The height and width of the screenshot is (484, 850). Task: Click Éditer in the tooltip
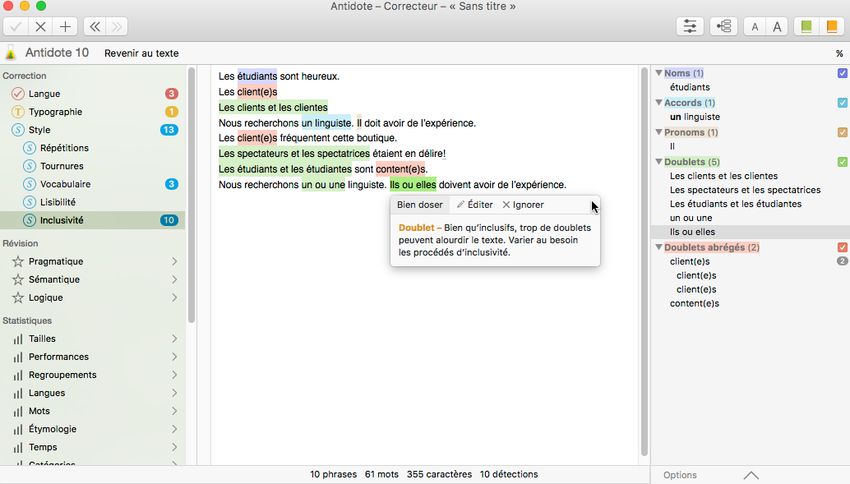[475, 205]
